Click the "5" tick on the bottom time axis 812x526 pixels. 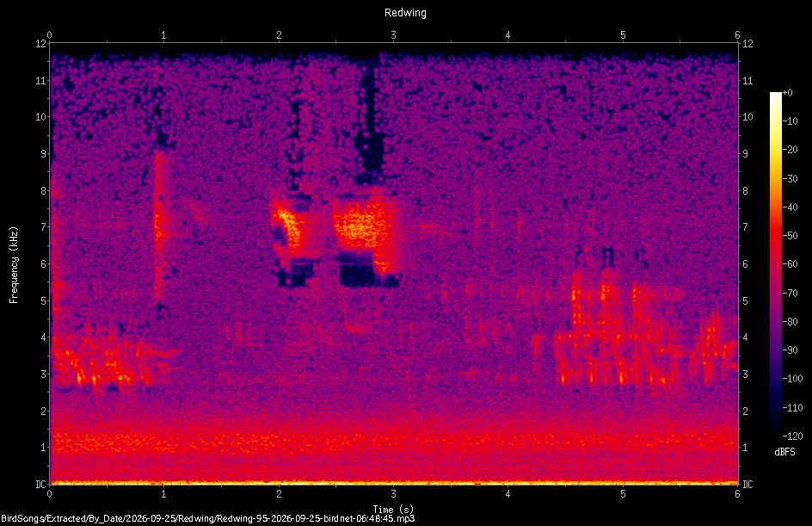point(623,494)
